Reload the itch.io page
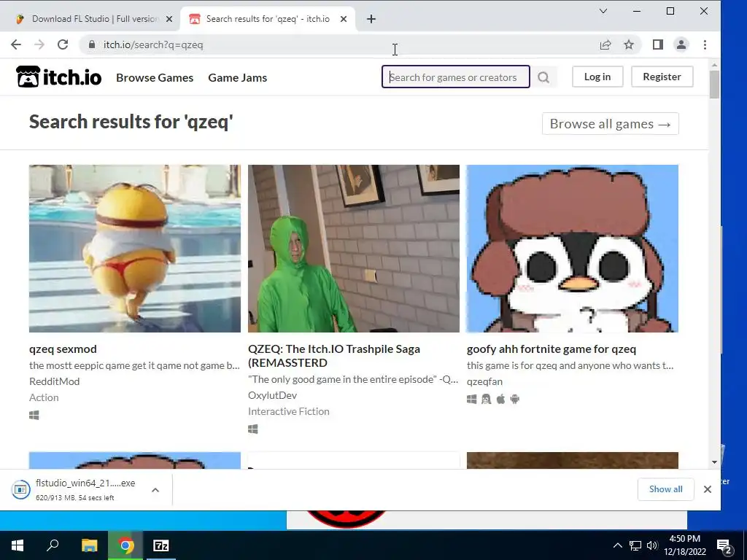The width and height of the screenshot is (747, 560). 63,44
